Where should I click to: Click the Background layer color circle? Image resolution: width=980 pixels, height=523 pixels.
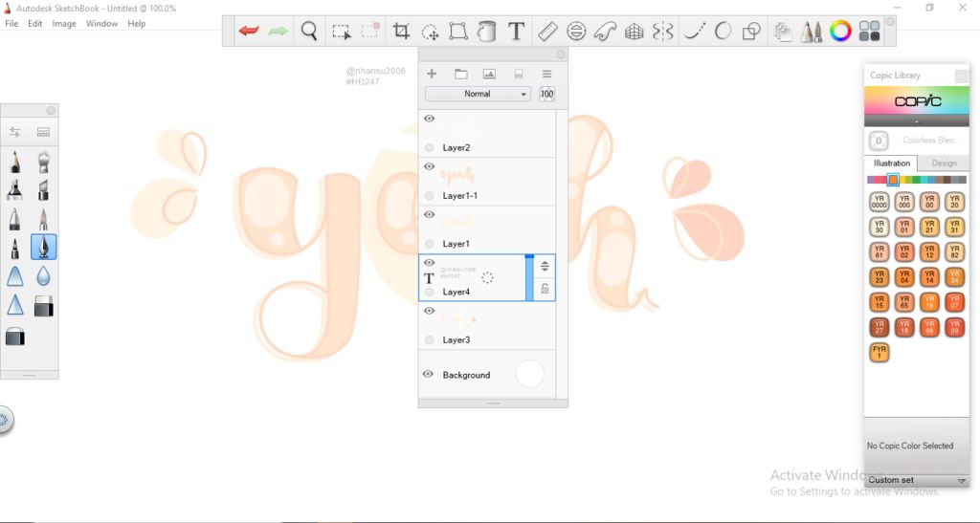529,375
